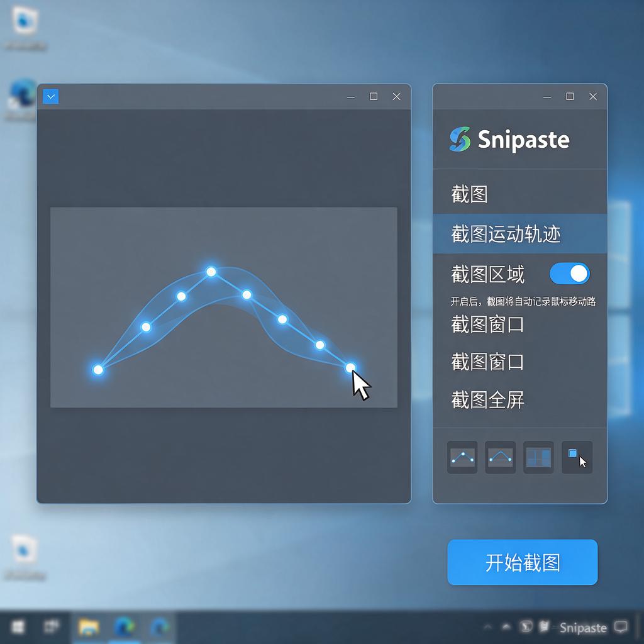Screen dimensions: 644x644
Task: Close the Snipaste panel window
Action: pos(592,96)
